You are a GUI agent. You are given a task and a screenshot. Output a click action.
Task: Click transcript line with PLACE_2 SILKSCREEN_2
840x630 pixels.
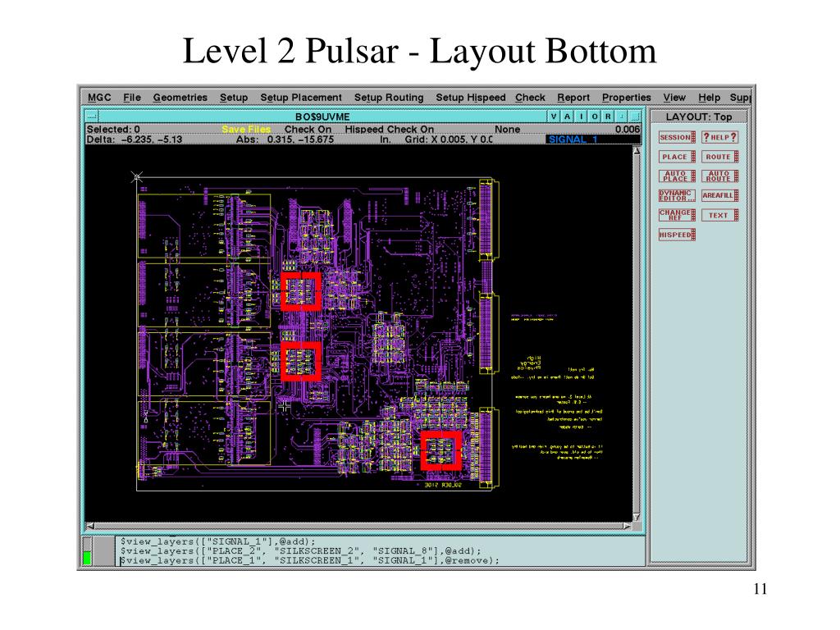[x=300, y=550]
